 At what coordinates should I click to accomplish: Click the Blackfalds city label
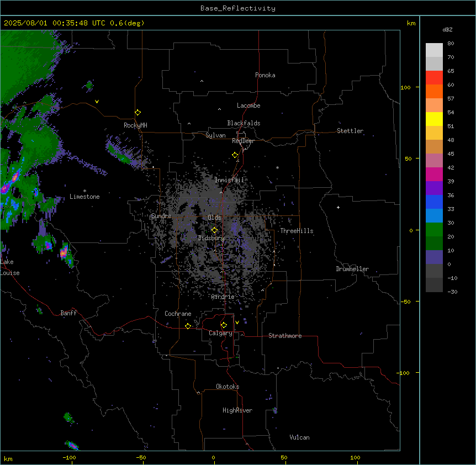pos(244,123)
